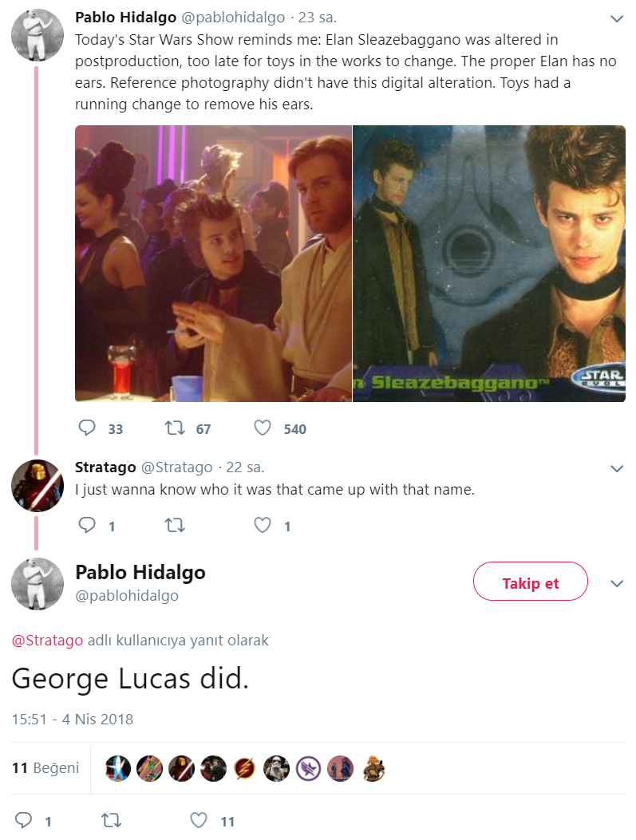
Task: Retweet Stratago's reply tweet
Action: click(x=174, y=525)
